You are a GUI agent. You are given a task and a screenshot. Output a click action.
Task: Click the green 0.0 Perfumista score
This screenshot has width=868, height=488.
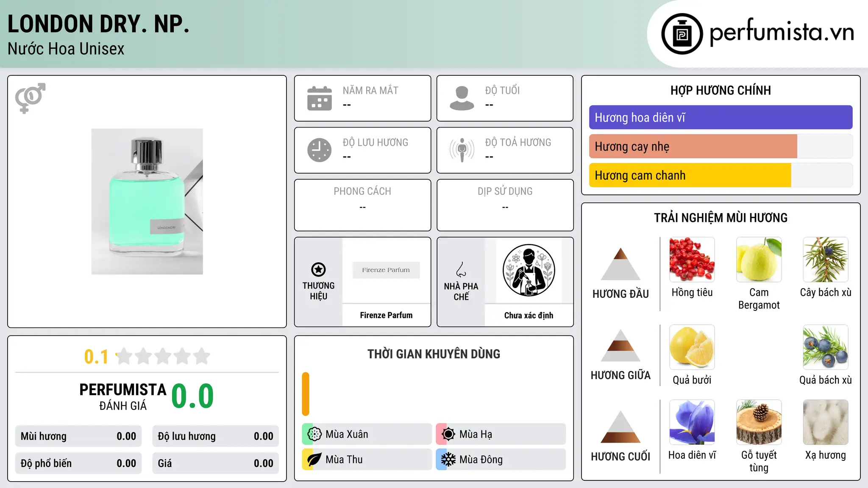coord(193,396)
